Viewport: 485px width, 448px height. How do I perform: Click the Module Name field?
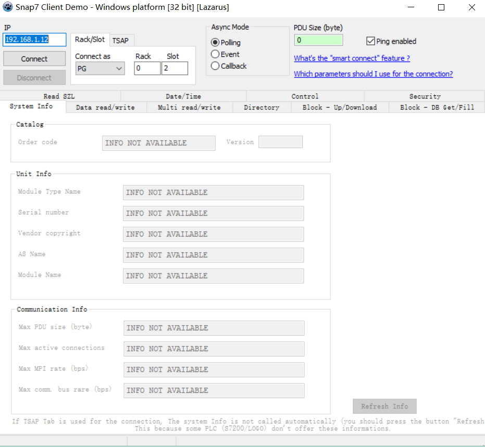[214, 276]
